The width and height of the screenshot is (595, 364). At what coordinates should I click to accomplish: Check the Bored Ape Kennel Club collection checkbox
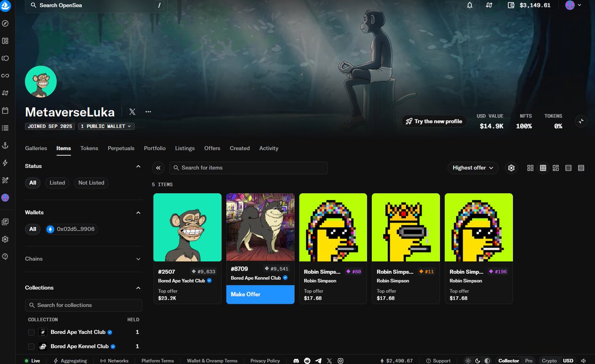31,346
